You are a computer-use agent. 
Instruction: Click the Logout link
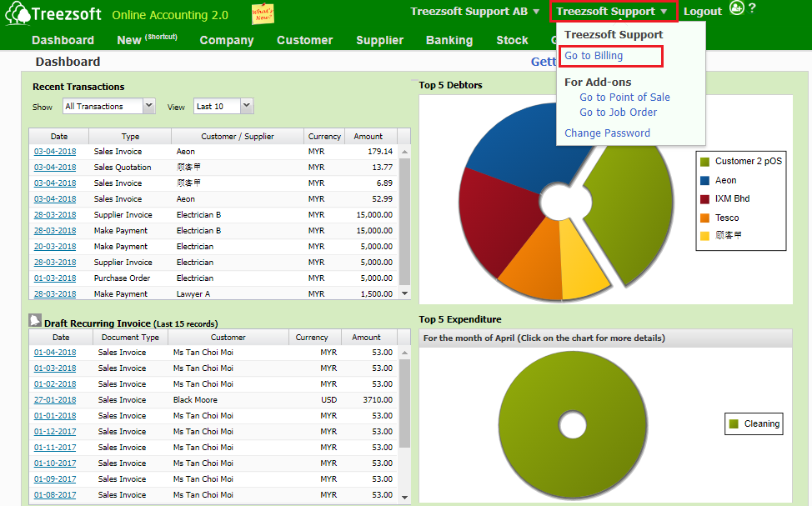pyautogui.click(x=702, y=12)
